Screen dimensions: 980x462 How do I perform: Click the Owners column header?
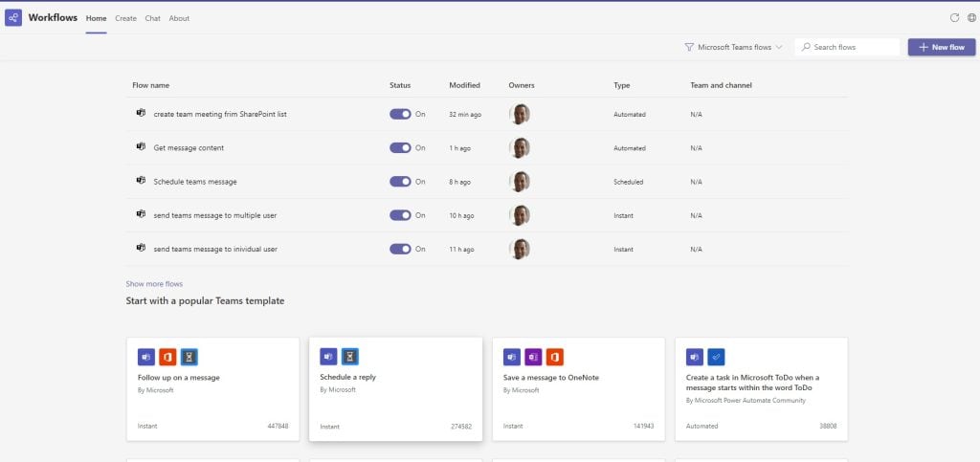pyautogui.click(x=522, y=85)
